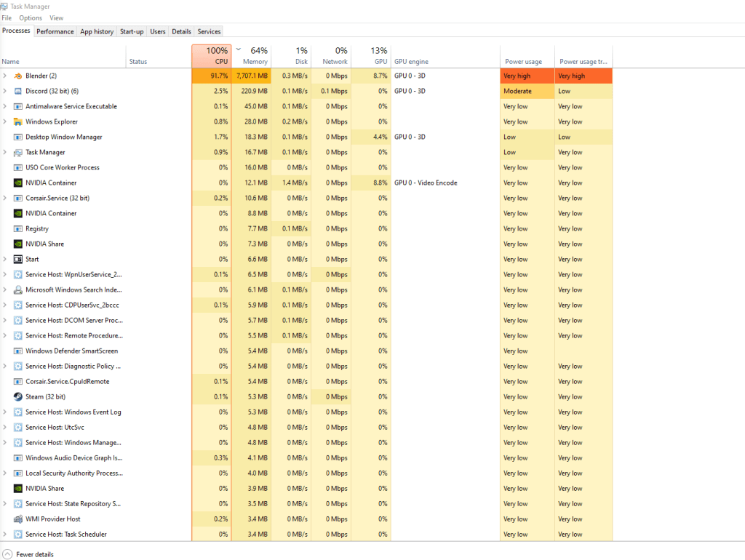Click the Microsoft Windows Search Indexer icon

18,289
